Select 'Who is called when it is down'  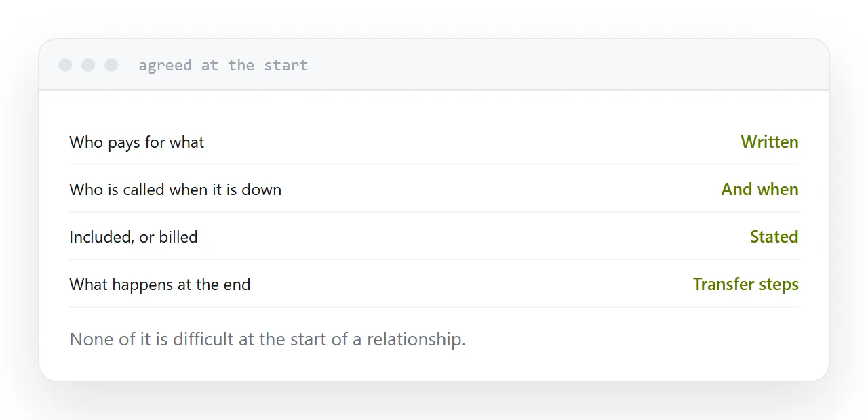pyautogui.click(x=175, y=190)
